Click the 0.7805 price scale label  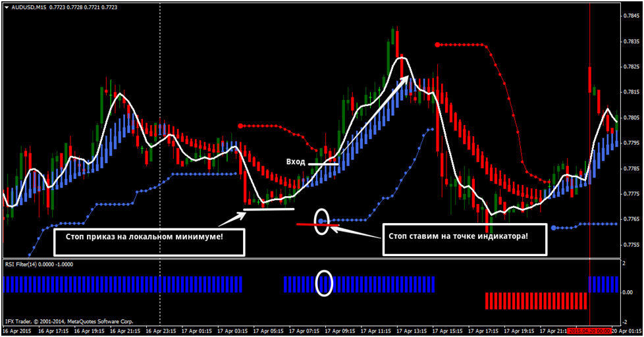tap(630, 118)
